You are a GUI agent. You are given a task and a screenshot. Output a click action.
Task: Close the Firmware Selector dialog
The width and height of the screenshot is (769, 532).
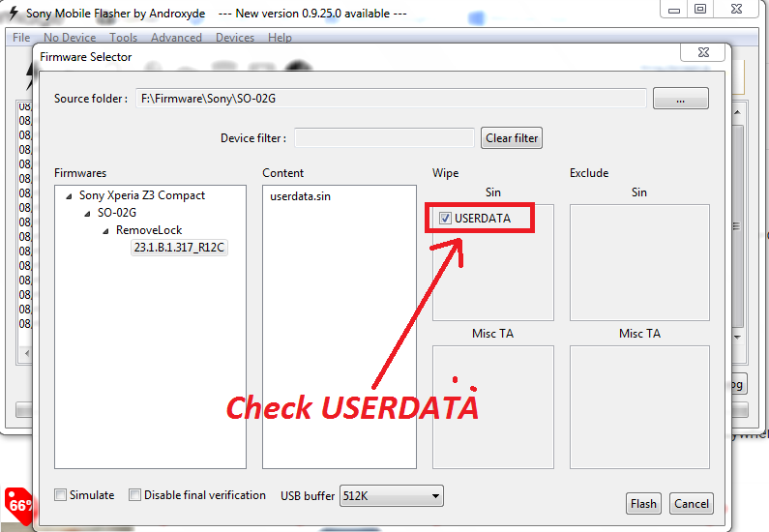(x=703, y=52)
